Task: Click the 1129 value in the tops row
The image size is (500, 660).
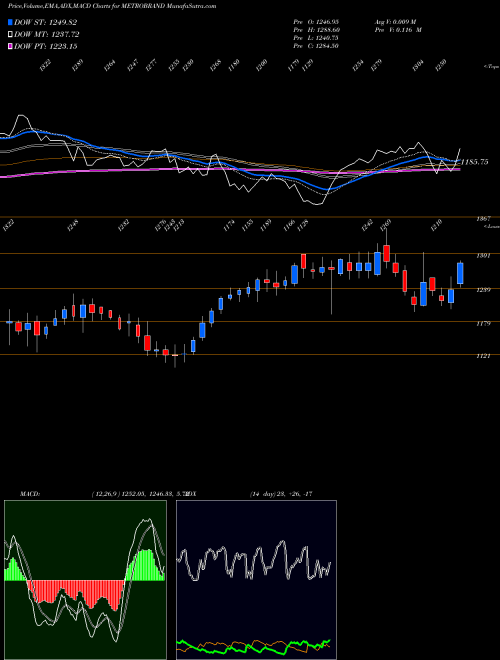Action: [x=308, y=65]
